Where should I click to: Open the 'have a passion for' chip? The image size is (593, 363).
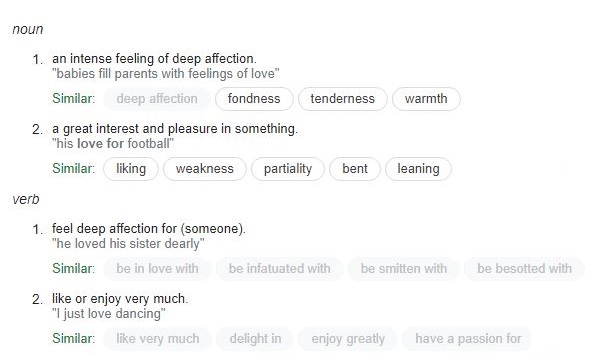pos(468,339)
